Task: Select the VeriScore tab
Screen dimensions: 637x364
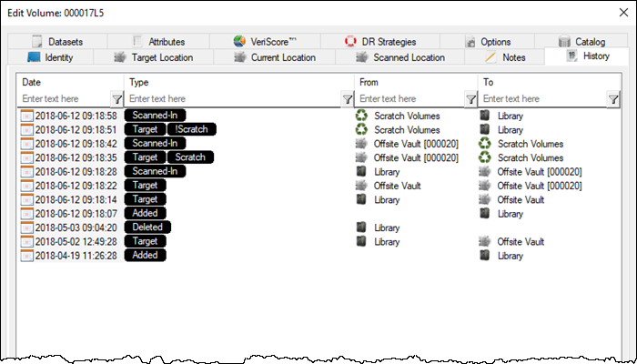Action: (x=265, y=42)
